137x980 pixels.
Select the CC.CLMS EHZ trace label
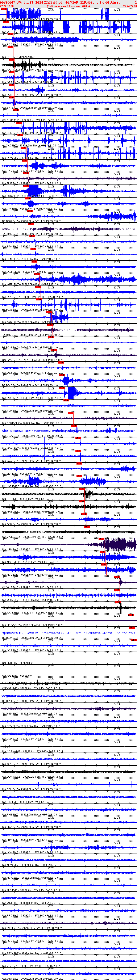[32, 120]
